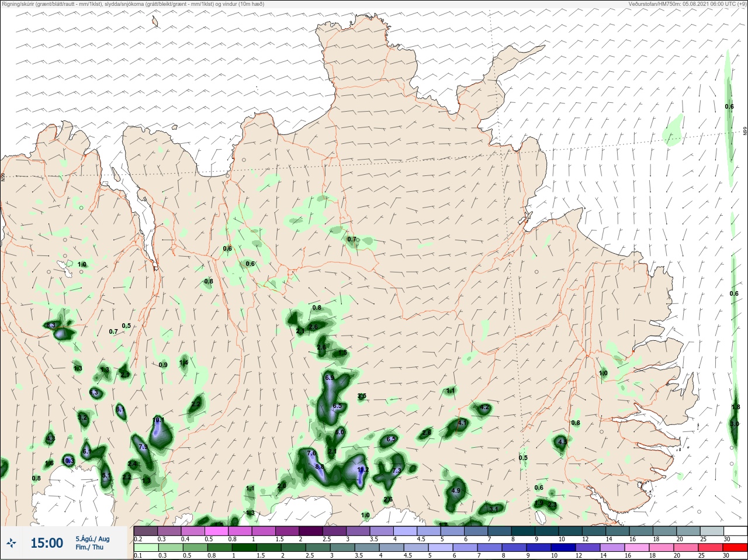
Task: Click the 6.9 precipitation value on the map
Action: (330, 378)
